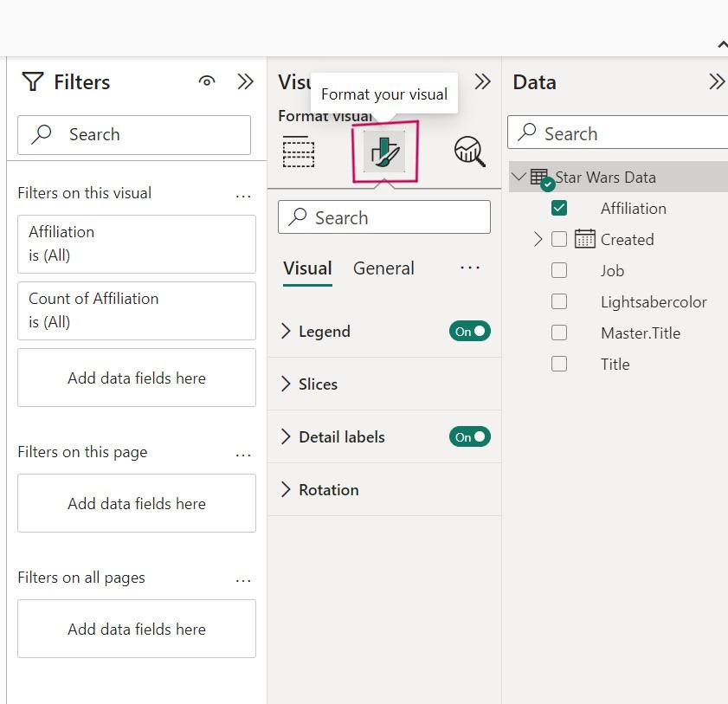Turn off the Detail labels toggle
This screenshot has height=704, width=728.
(469, 437)
